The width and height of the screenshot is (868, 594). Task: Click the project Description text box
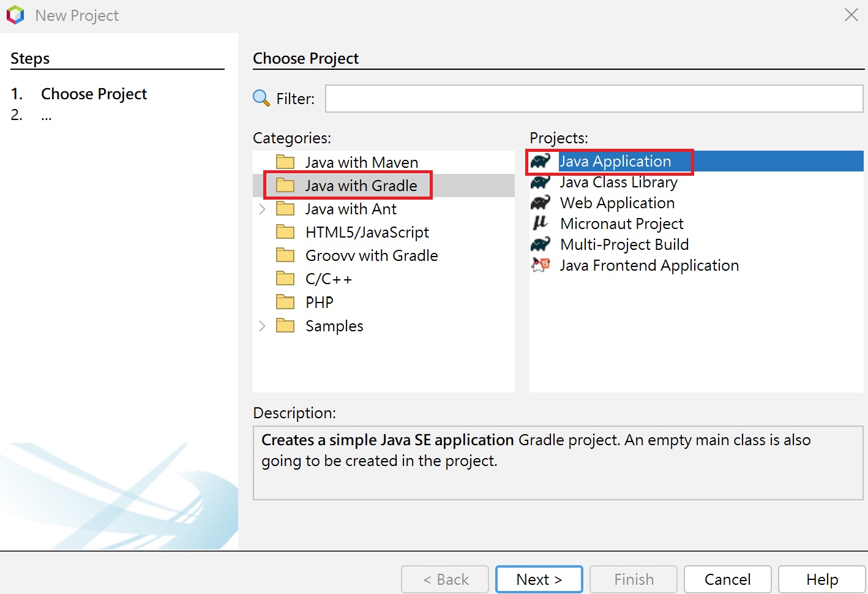coord(558,463)
